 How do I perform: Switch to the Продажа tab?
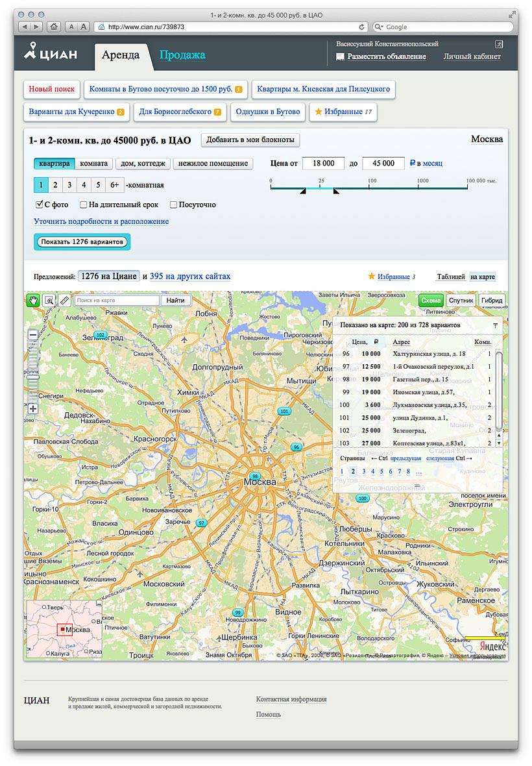point(182,55)
